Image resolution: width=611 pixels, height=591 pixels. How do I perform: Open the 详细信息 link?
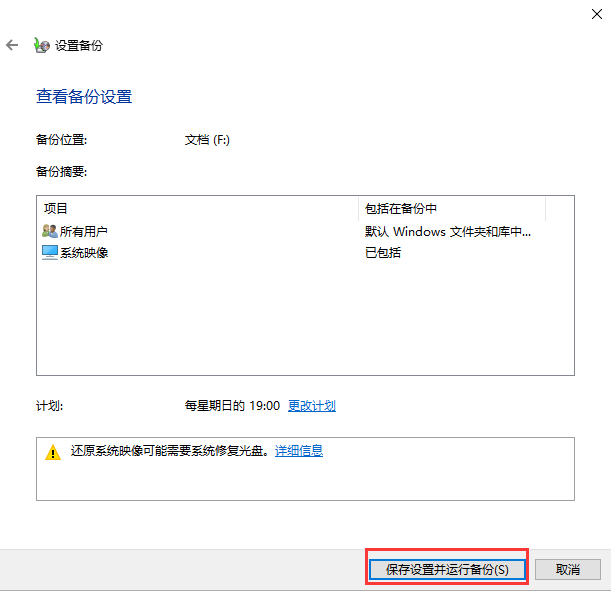[x=299, y=451]
